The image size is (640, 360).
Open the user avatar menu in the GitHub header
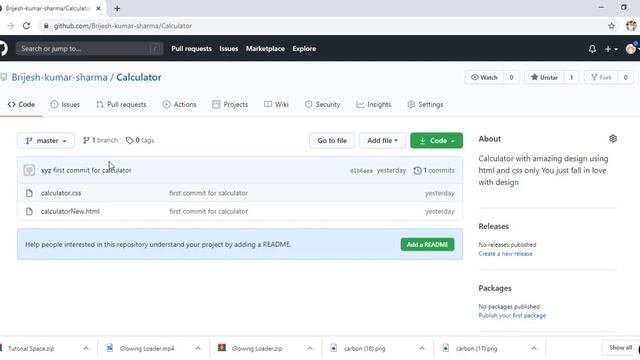point(631,49)
